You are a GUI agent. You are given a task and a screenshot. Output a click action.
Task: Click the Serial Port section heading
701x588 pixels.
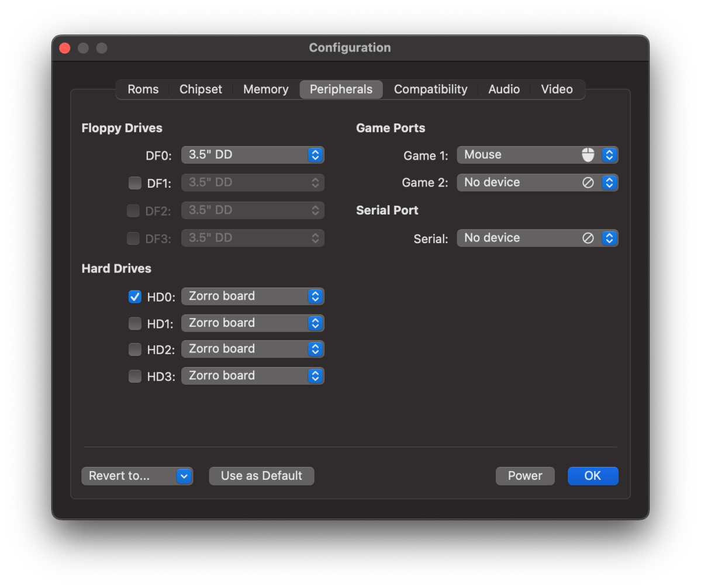(x=386, y=210)
